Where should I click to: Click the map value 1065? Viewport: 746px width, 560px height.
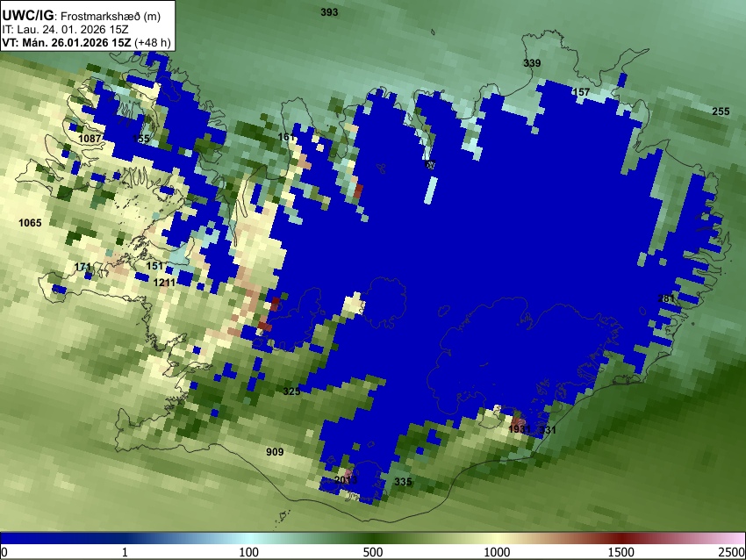point(30,223)
